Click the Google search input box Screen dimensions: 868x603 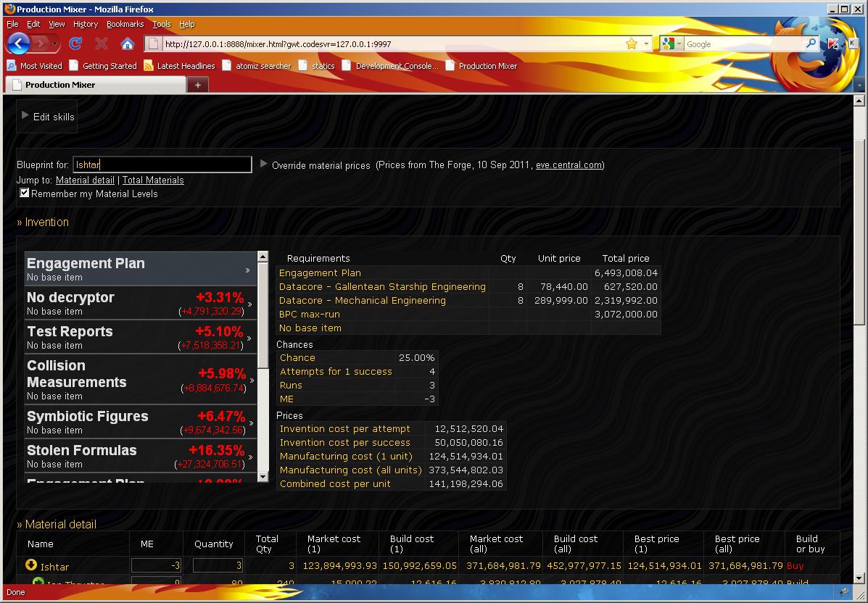point(744,43)
